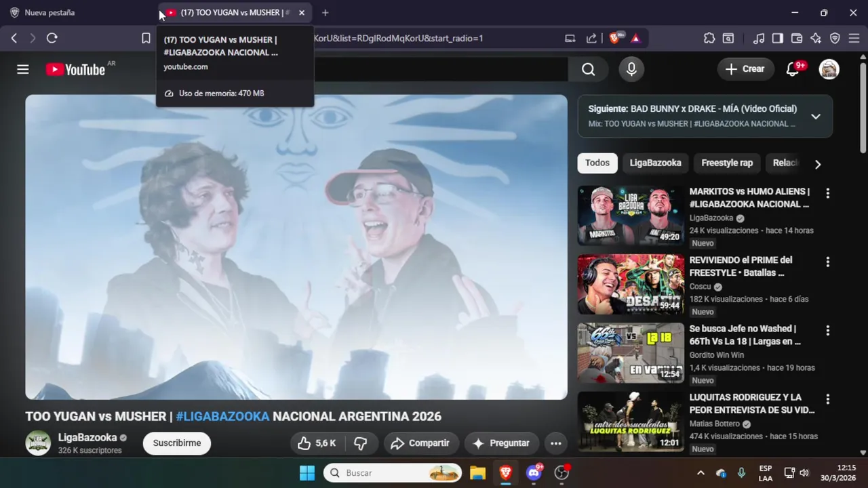The height and width of the screenshot is (488, 868).
Task: Open the Crear upload menu
Action: pos(745,68)
